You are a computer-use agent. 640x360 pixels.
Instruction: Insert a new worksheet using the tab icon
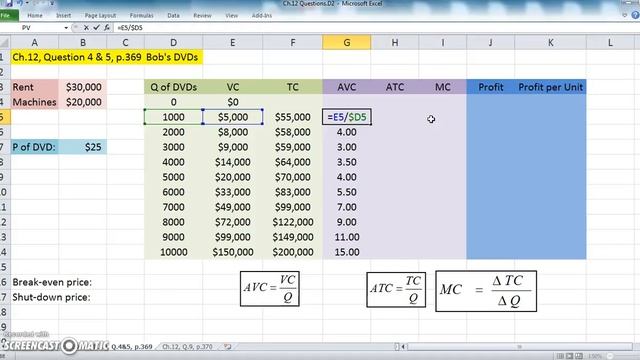coord(228,347)
